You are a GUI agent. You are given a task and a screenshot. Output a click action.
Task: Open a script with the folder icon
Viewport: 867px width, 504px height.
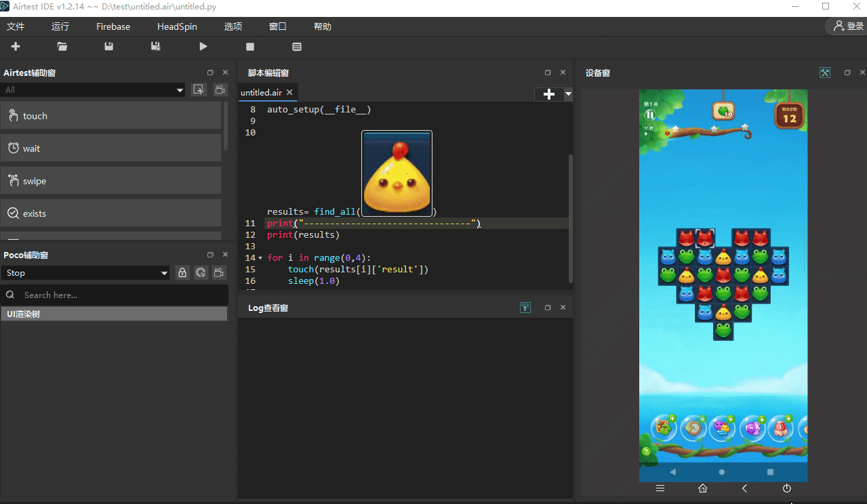point(62,47)
